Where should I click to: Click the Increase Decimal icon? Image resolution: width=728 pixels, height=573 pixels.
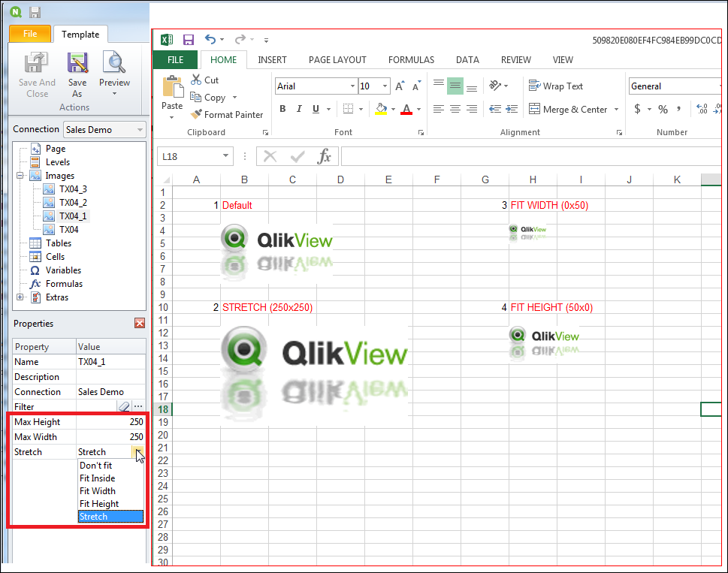point(702,109)
